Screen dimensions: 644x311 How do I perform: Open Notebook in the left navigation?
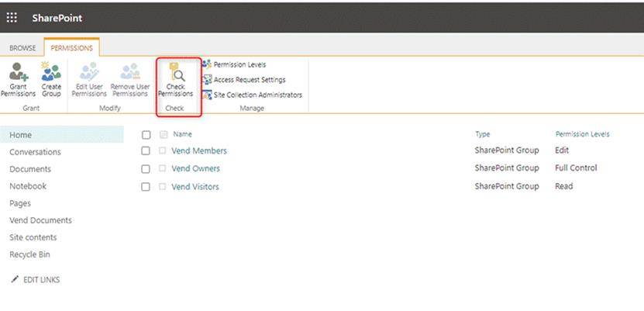point(28,186)
